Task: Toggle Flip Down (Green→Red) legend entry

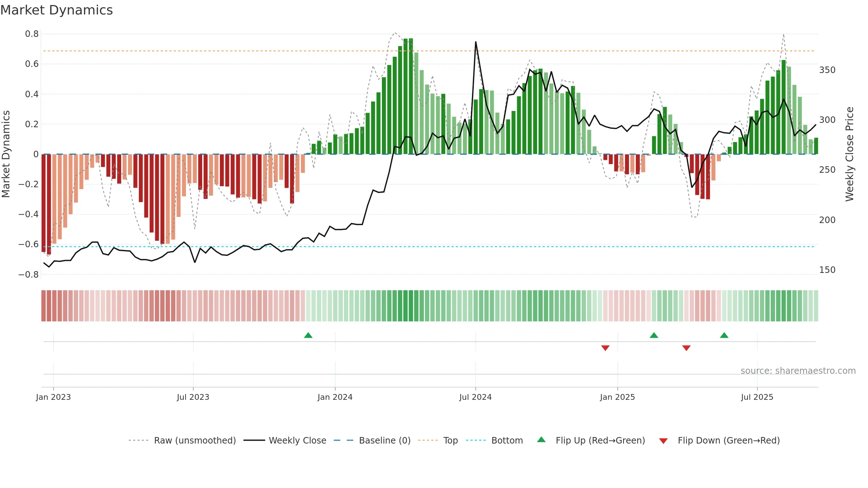Action: pyautogui.click(x=719, y=440)
